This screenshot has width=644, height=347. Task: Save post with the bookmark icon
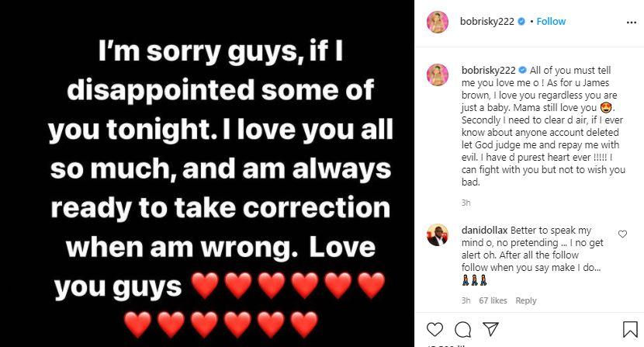coord(630,329)
